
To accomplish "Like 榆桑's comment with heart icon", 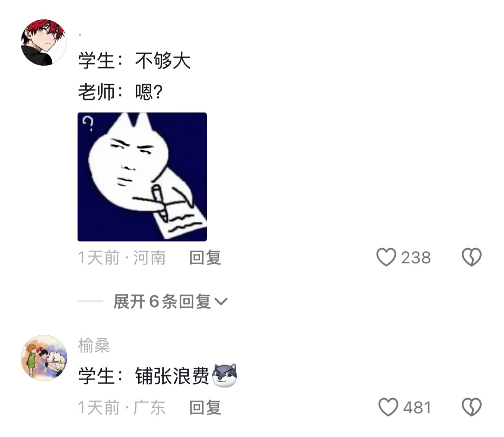I will 388,407.
